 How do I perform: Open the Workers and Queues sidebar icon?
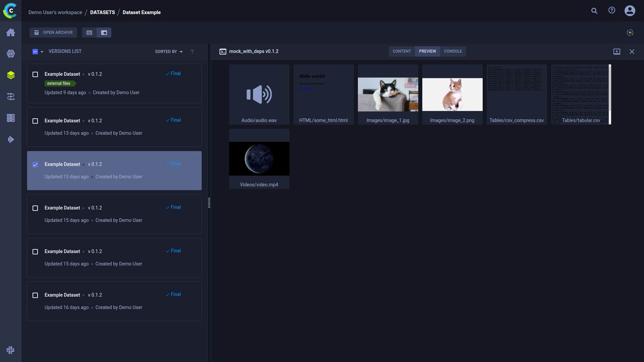[x=11, y=118]
